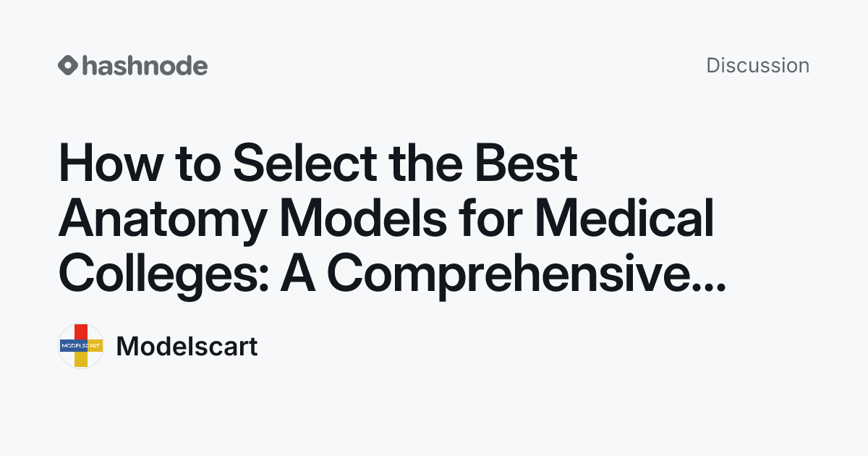Click the yellow cross bottom of Modelscart logo

[81, 360]
